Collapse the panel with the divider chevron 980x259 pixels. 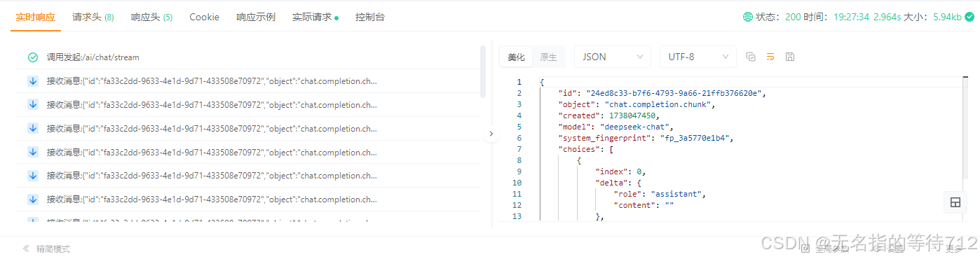(x=491, y=133)
